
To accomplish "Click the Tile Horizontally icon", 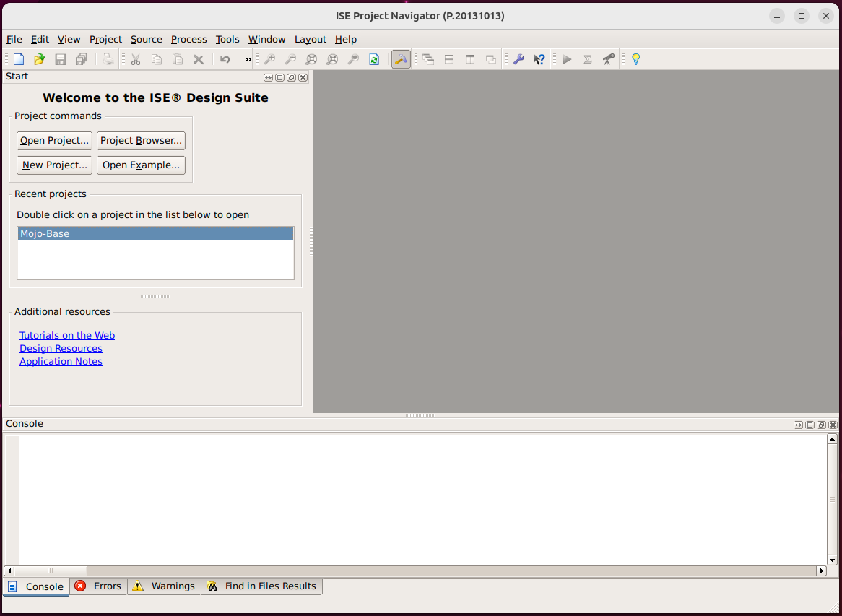I will coord(449,59).
